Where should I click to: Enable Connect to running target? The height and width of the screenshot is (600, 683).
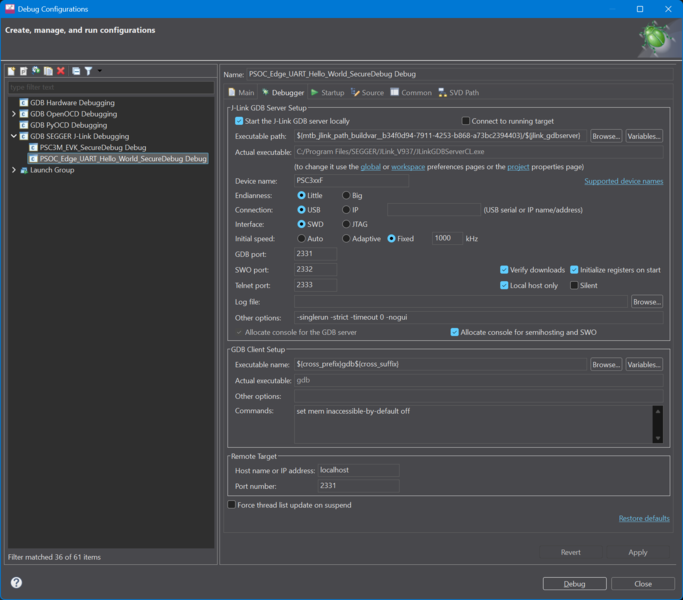pyautogui.click(x=466, y=121)
